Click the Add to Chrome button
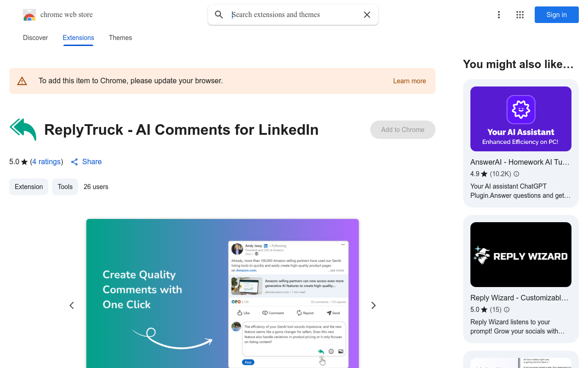The width and height of the screenshot is (588, 368). click(403, 130)
